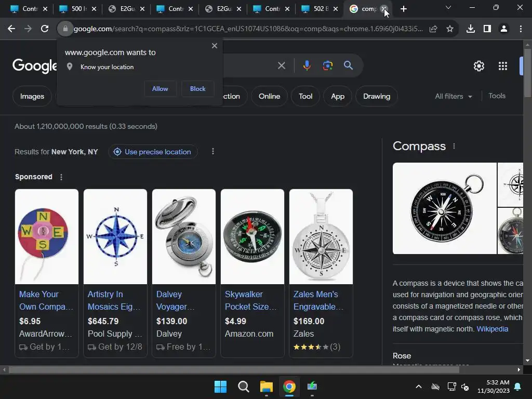Open the taskbar clock and date

point(494,387)
